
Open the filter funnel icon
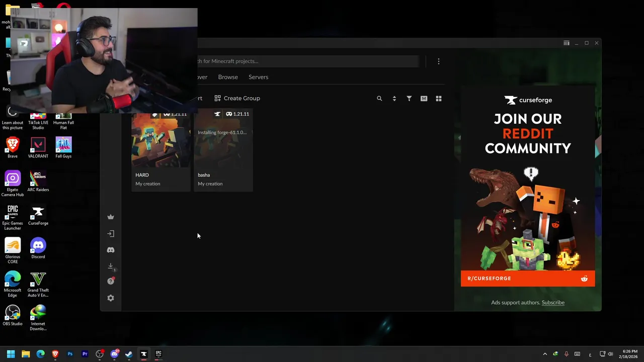409,99
